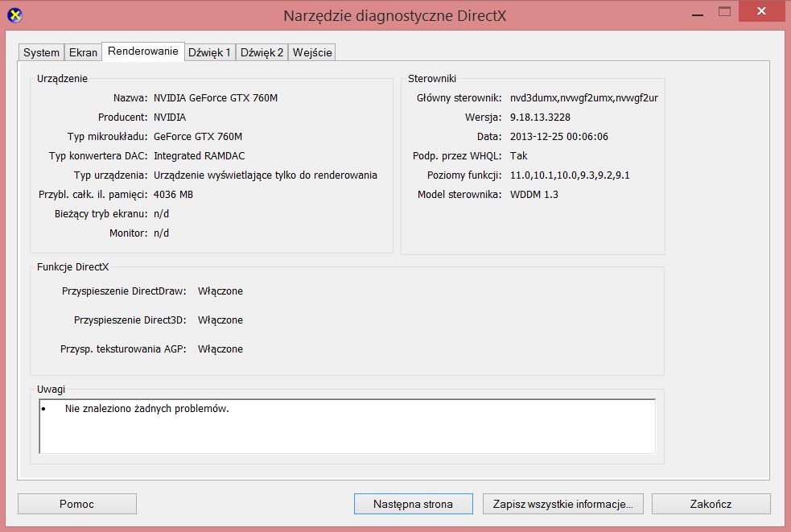
Task: Click the 'Producent:' label
Action: pyautogui.click(x=122, y=117)
